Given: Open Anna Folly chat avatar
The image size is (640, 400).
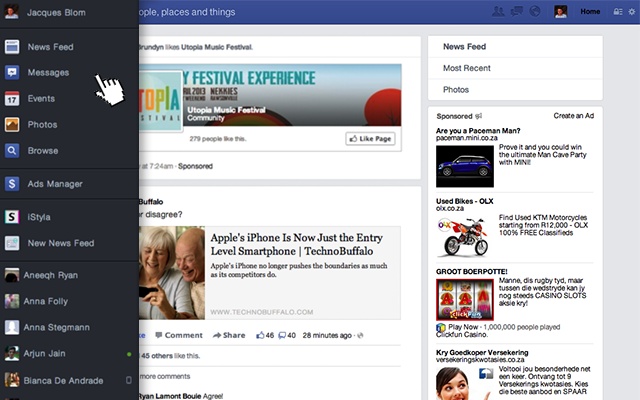Looking at the screenshot, I should tap(12, 301).
